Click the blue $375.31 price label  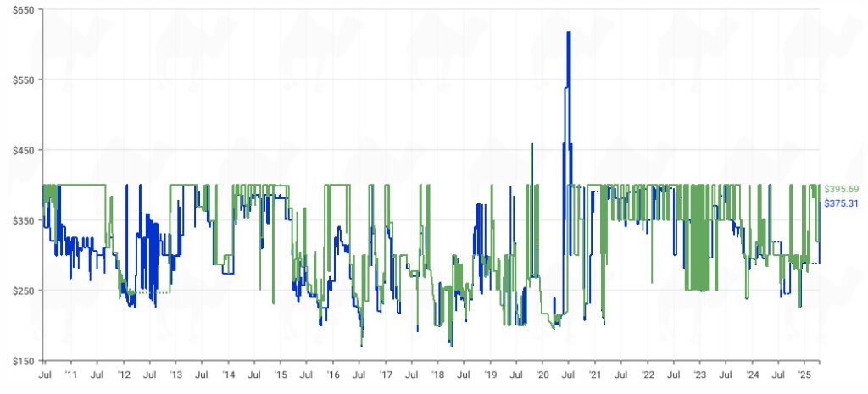[841, 203]
